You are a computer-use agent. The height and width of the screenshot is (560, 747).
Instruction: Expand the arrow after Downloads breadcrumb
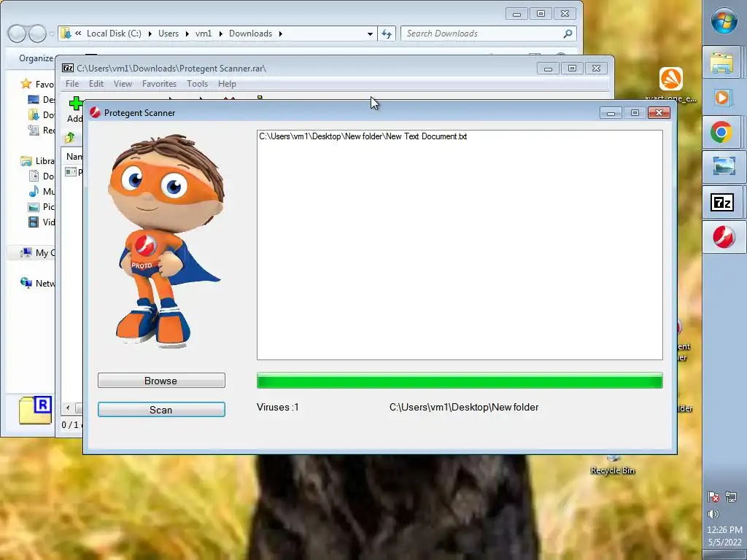pyautogui.click(x=281, y=34)
